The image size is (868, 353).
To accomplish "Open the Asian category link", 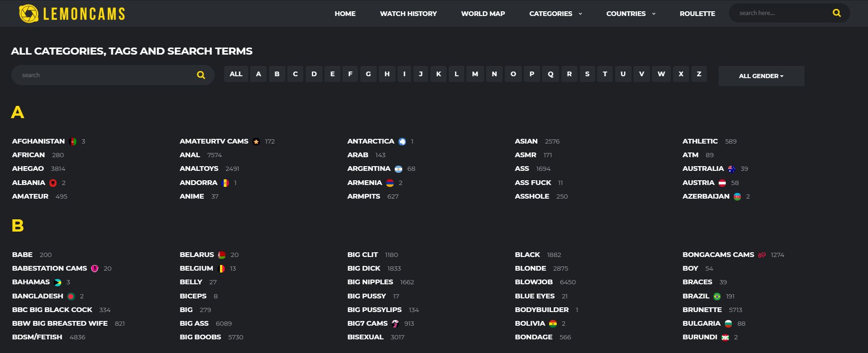I will click(x=526, y=141).
